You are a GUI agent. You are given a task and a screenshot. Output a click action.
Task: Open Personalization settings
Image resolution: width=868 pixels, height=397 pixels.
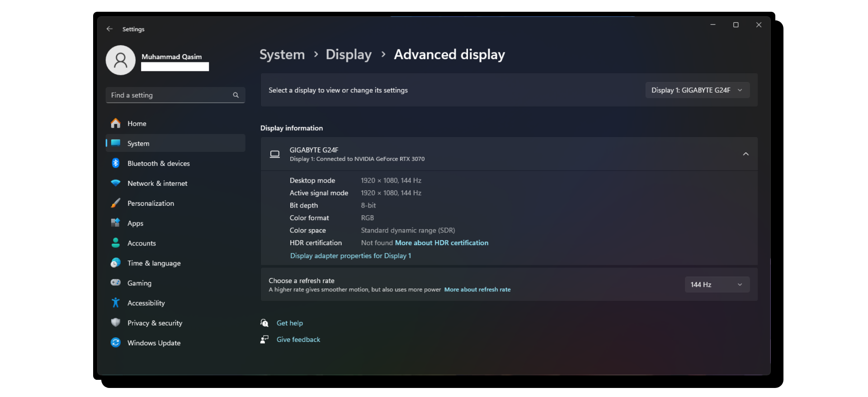coord(175,203)
